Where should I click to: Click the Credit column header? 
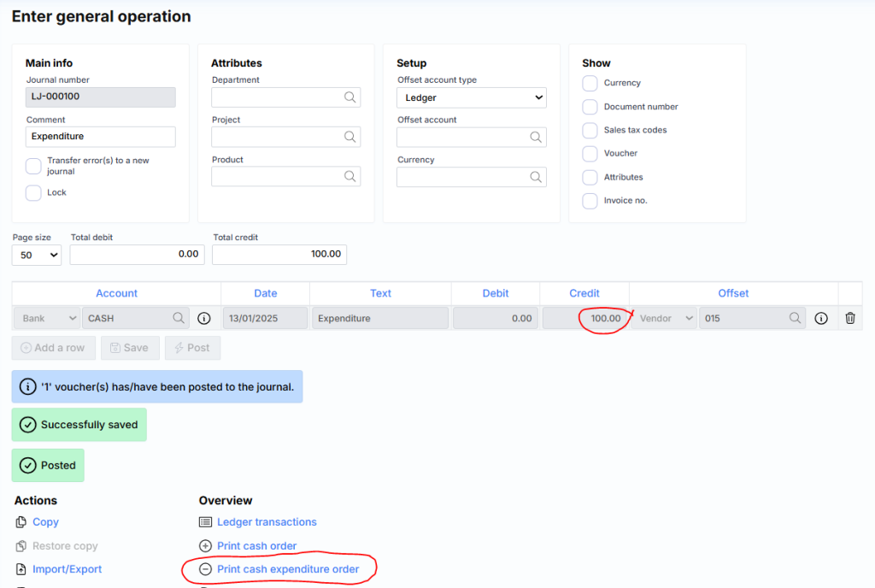(584, 293)
